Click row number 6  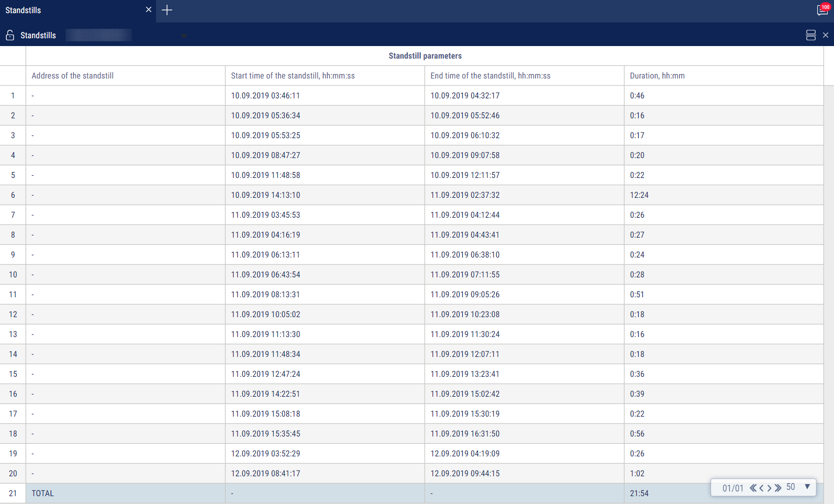[13, 195]
